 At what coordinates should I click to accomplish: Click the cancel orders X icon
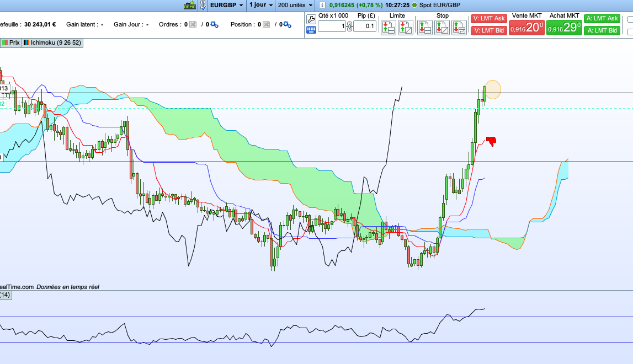pos(193,25)
